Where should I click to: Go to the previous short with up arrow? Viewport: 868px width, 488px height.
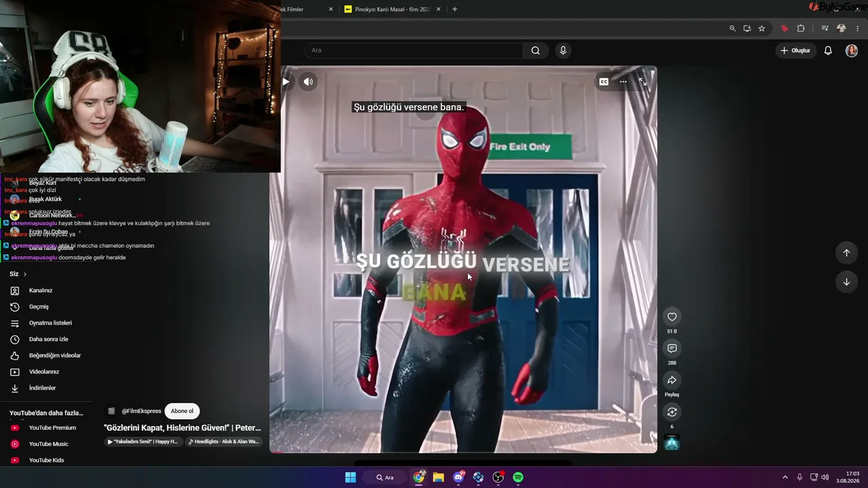(x=846, y=253)
